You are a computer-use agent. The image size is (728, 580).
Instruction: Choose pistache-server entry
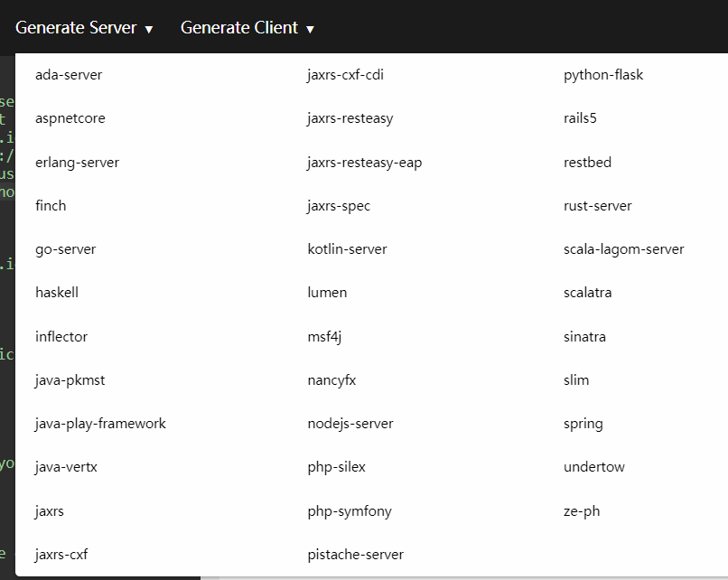pyautogui.click(x=355, y=555)
